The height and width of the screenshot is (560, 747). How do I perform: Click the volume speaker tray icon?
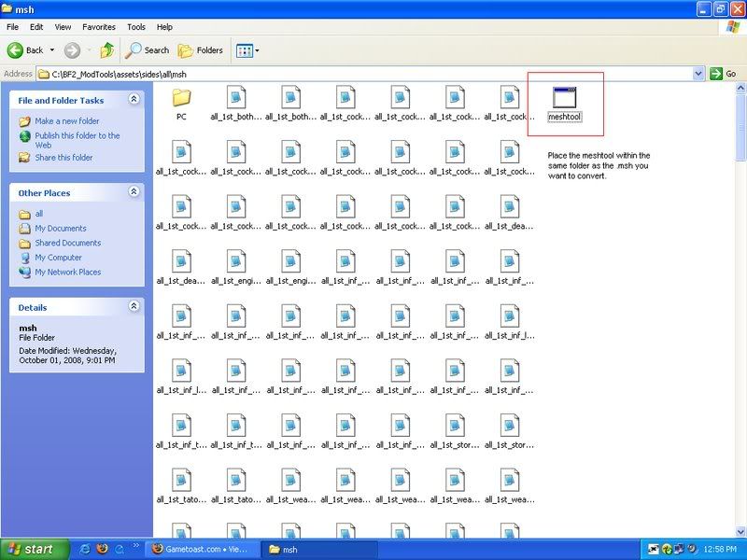pos(692,550)
